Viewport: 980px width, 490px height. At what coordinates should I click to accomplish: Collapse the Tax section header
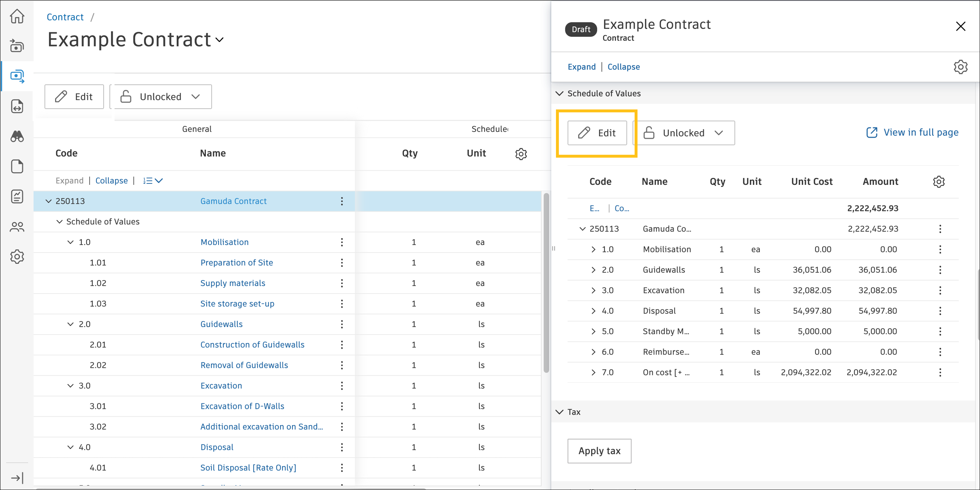(559, 412)
